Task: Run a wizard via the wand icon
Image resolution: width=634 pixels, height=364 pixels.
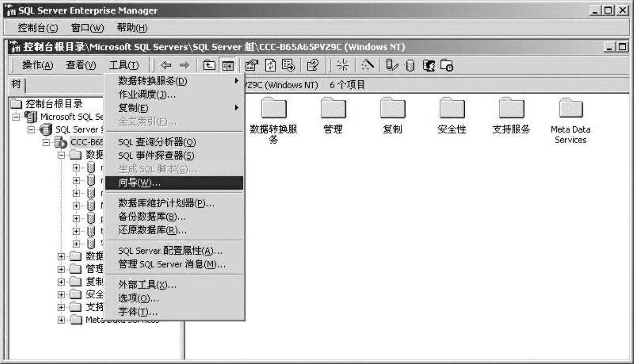Action: click(x=366, y=65)
